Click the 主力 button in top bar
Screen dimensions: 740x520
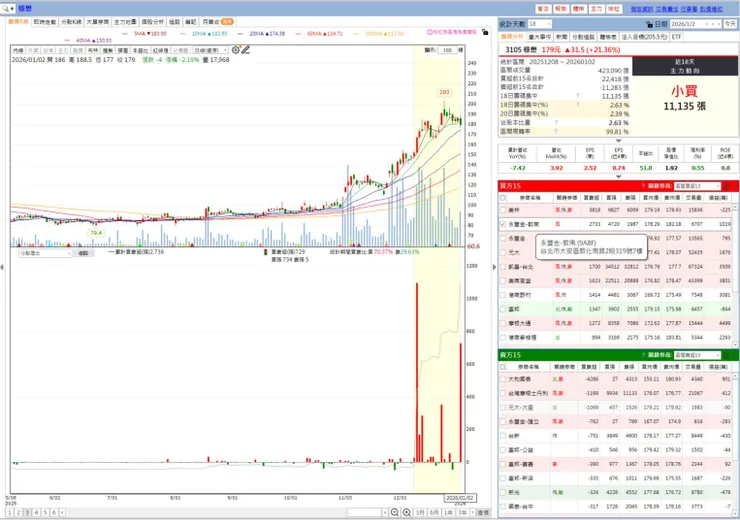tap(596, 9)
